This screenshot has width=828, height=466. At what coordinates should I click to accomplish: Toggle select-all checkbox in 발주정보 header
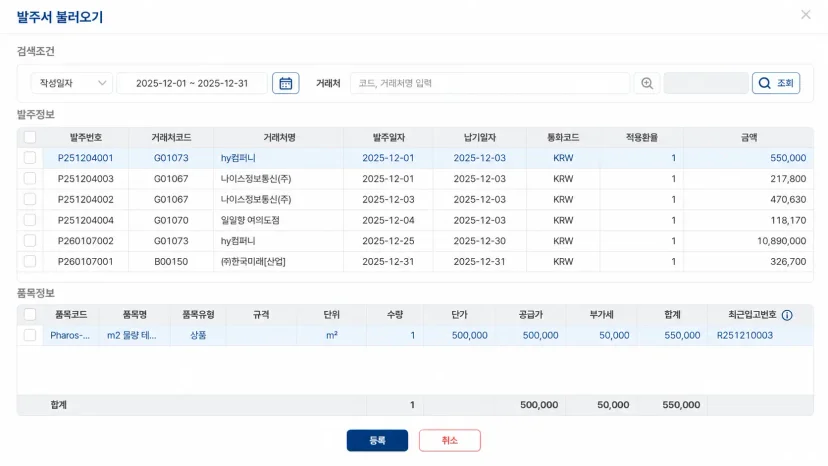point(30,137)
